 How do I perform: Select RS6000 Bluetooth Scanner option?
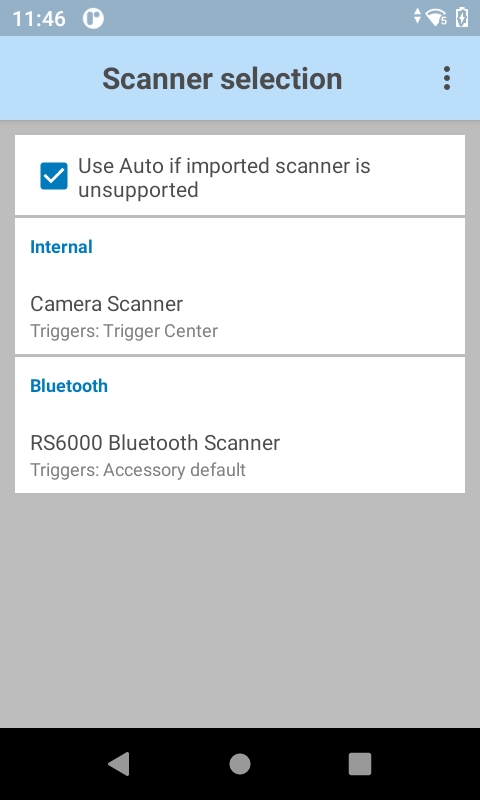(240, 454)
